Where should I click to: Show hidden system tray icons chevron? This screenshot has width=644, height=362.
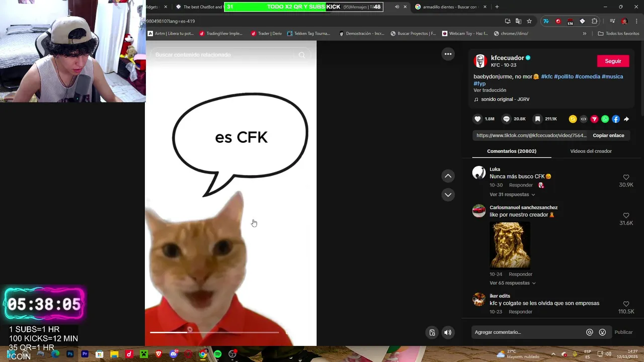553,354
